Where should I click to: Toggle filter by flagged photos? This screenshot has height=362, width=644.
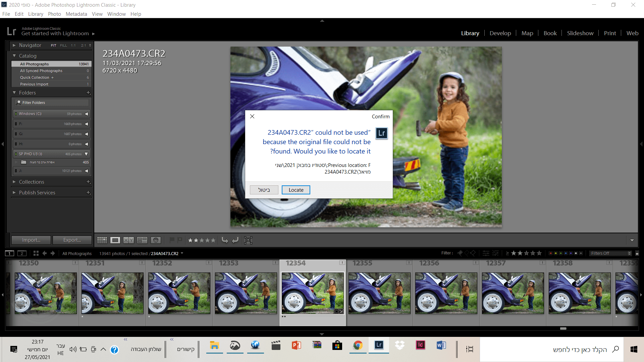[460, 253]
